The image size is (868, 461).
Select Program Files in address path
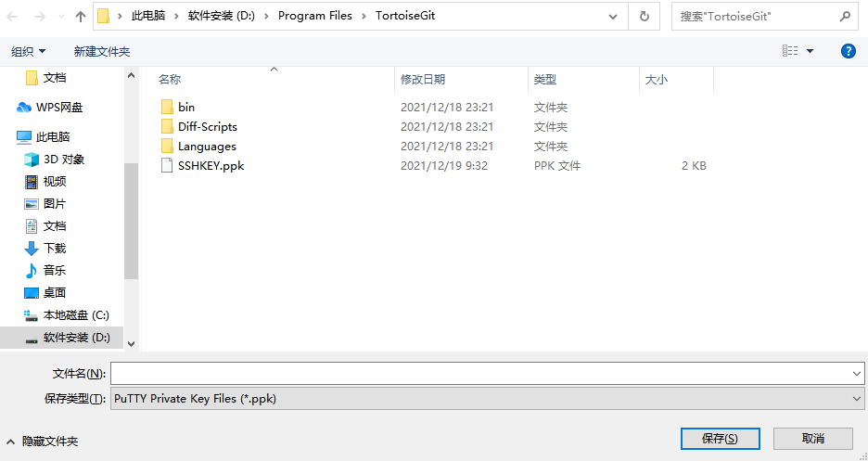[315, 16]
